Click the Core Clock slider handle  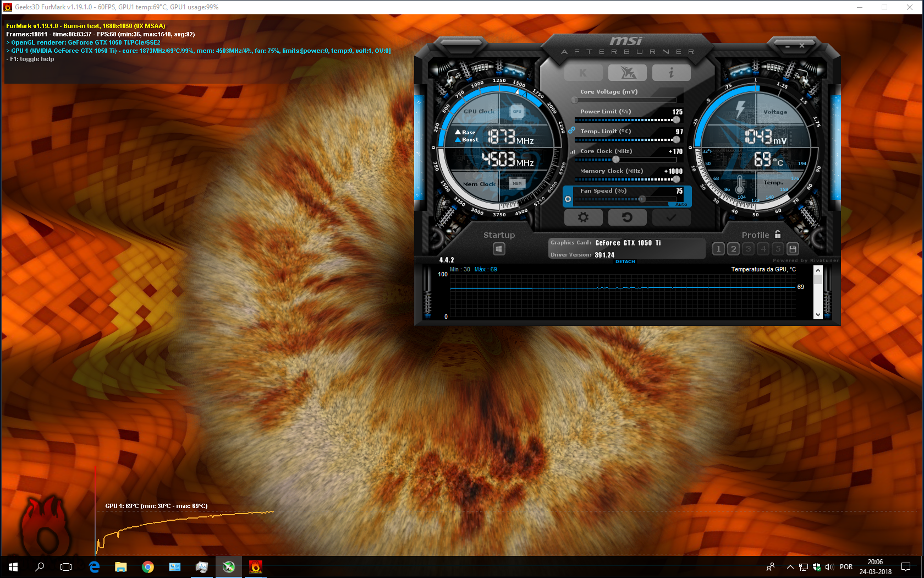coord(616,160)
